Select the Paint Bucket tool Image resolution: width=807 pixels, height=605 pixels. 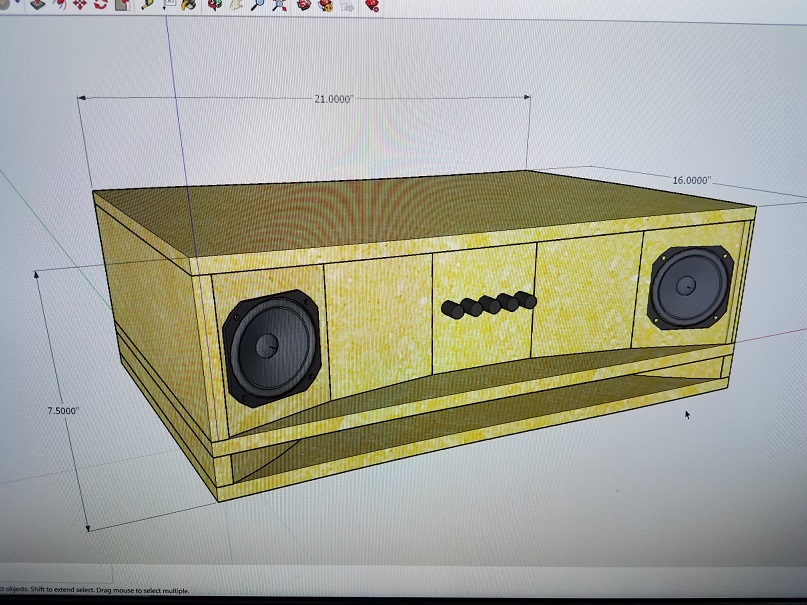click(189, 4)
